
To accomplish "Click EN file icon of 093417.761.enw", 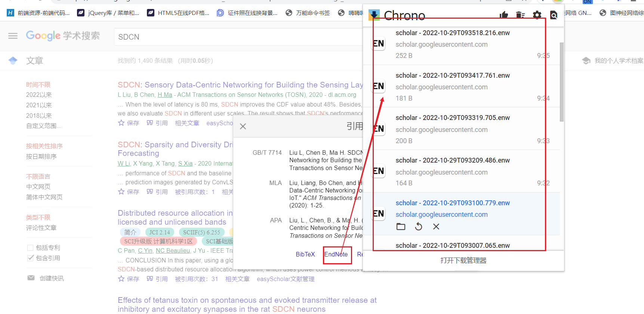I will pos(378,86).
